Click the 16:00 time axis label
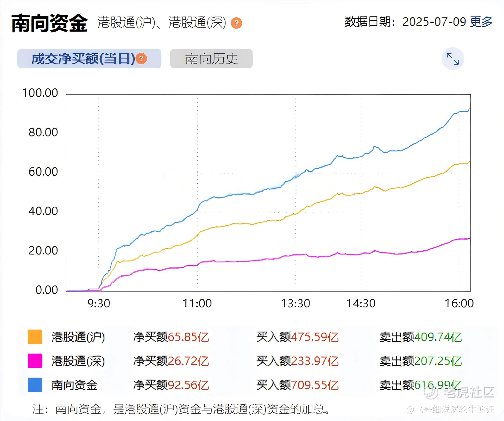Image resolution: width=504 pixels, height=421 pixels. pos(459,303)
